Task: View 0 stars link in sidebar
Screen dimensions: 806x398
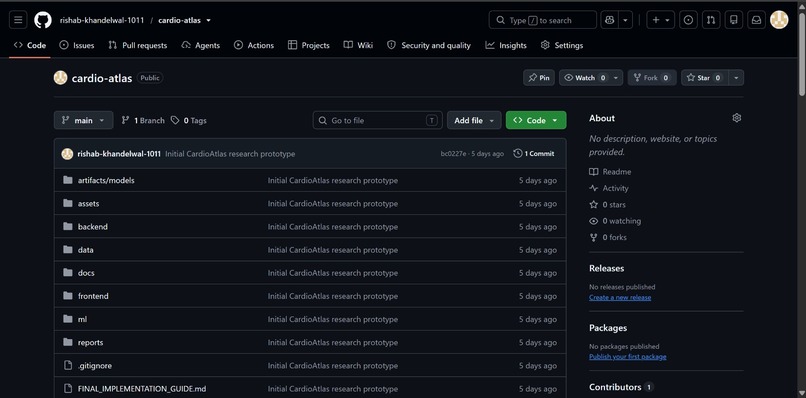Action: click(x=608, y=205)
